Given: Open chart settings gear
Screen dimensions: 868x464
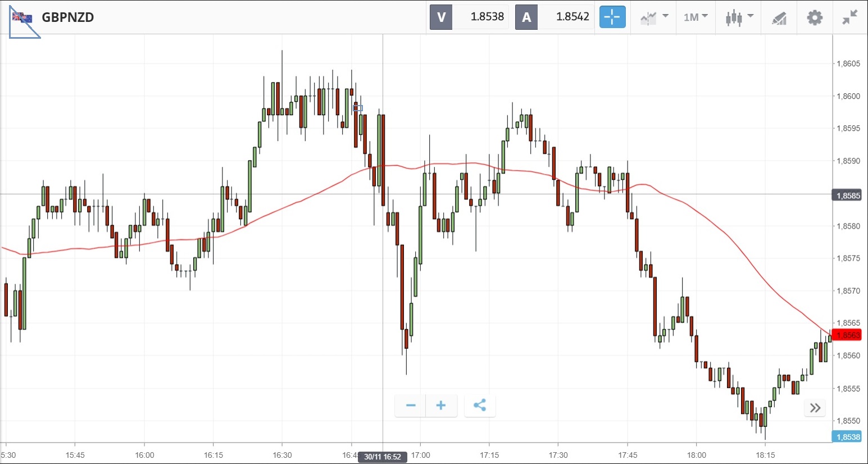Looking at the screenshot, I should pyautogui.click(x=814, y=17).
